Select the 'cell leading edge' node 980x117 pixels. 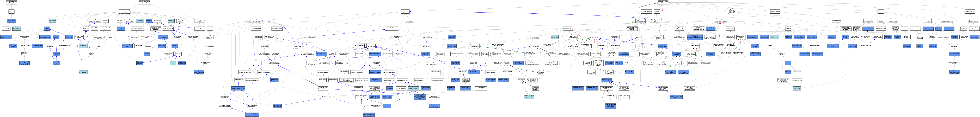pyautogui.click(x=180, y=21)
